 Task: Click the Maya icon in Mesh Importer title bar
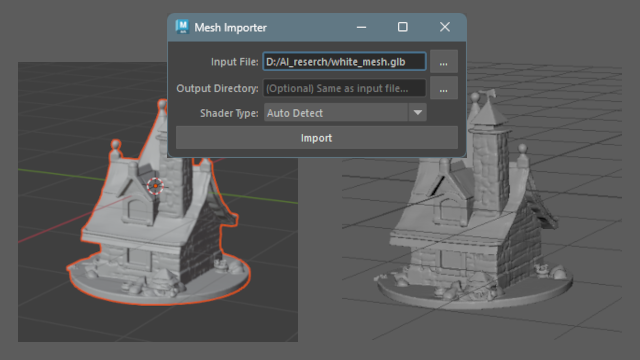coord(182,27)
